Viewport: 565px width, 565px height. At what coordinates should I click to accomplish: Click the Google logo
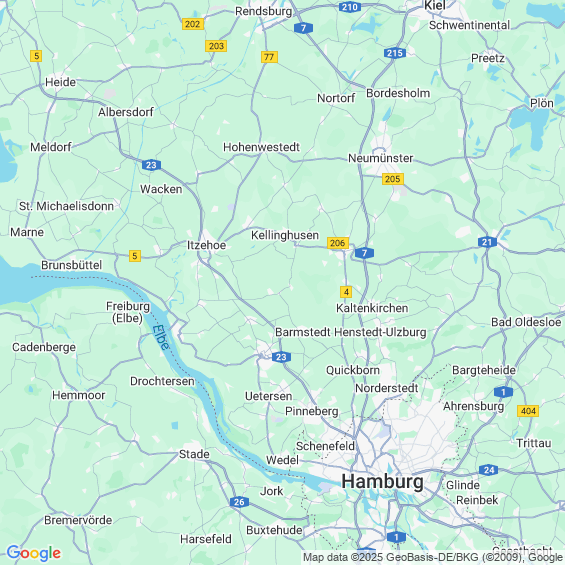(34, 553)
